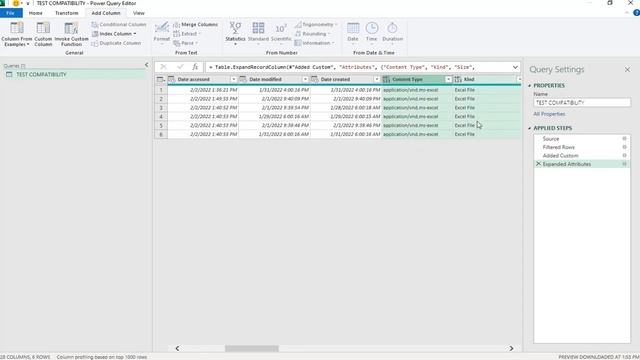Click in the formula bar text
The width and height of the screenshot is (640, 360).
(341, 67)
